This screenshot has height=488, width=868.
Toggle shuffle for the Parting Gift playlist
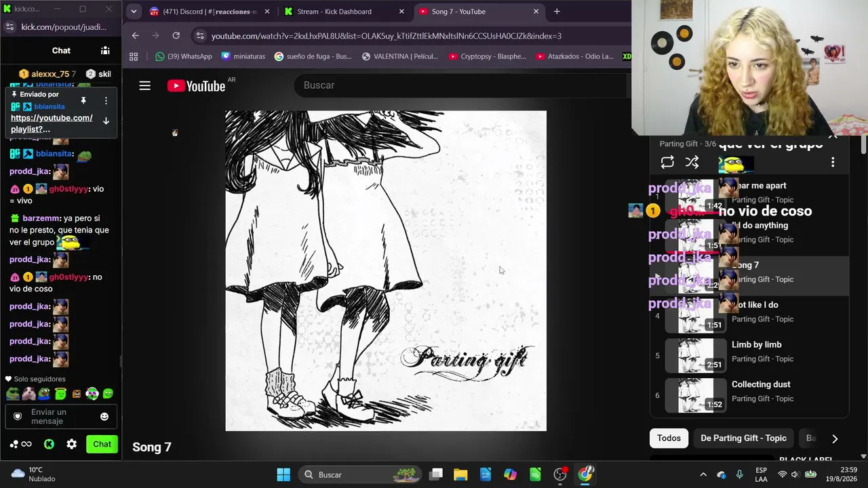click(x=692, y=162)
